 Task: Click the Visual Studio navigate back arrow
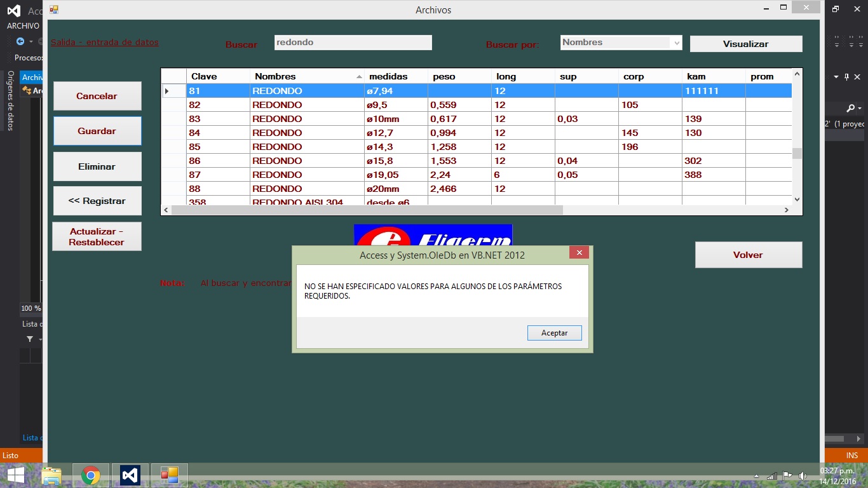click(20, 41)
